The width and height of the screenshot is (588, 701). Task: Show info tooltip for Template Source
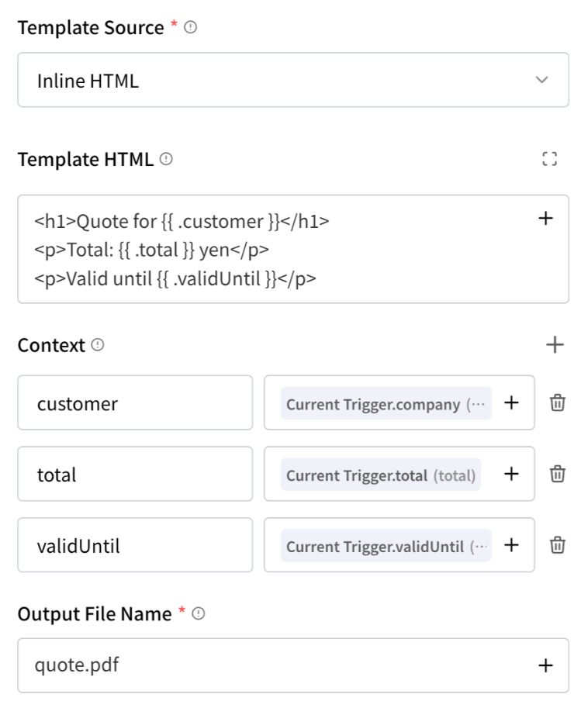click(x=191, y=27)
